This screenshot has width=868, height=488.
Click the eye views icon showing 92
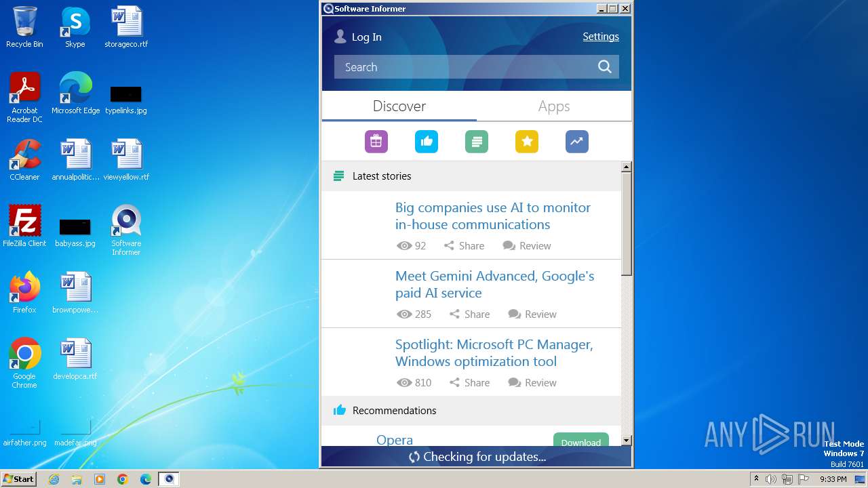coord(404,245)
